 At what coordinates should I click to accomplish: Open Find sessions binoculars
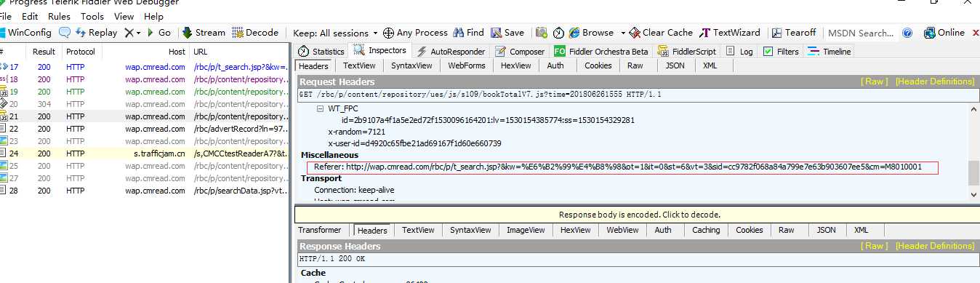point(468,33)
